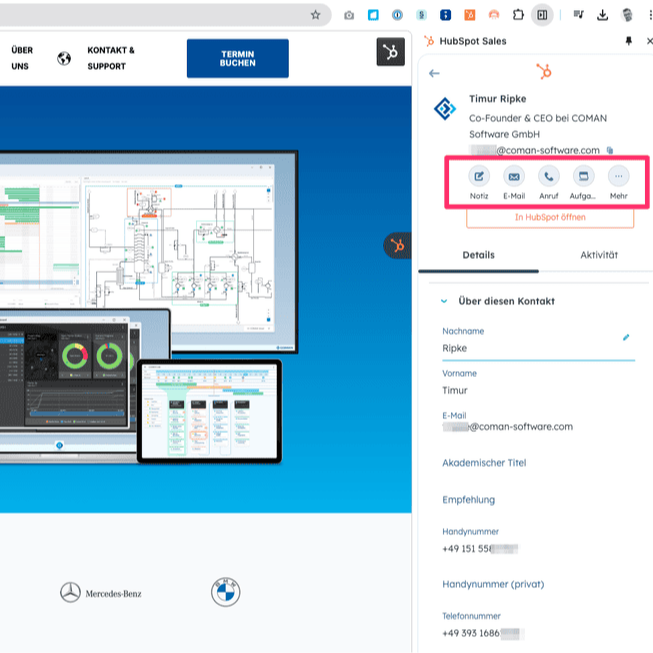Click the Vorname value Timur
The width and height of the screenshot is (653, 653).
455,390
